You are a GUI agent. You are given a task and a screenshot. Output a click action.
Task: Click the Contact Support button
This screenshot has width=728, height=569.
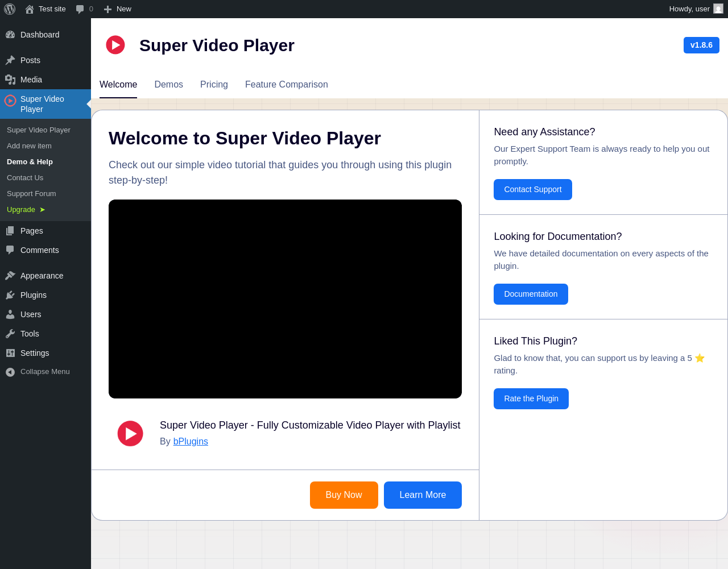coord(533,190)
